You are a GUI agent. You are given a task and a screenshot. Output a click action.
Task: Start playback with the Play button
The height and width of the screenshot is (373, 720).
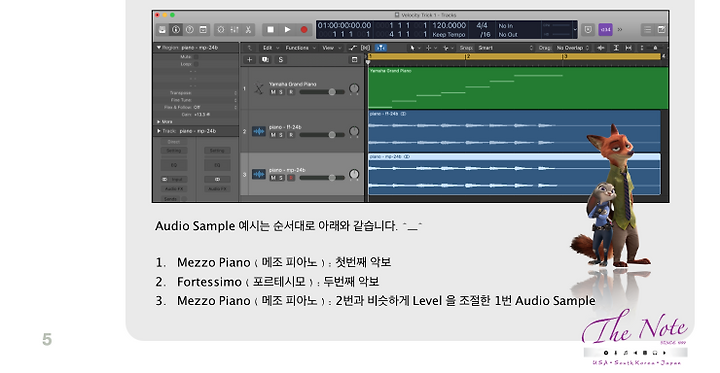tap(287, 29)
